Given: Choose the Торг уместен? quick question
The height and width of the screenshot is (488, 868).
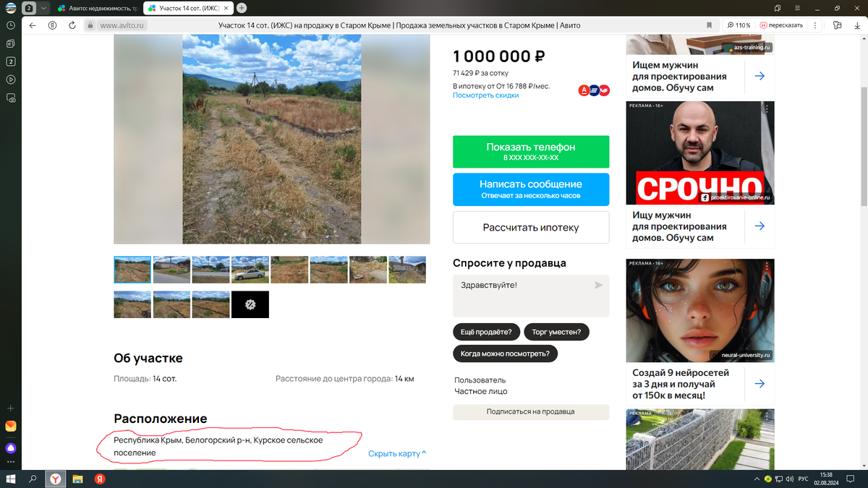Looking at the screenshot, I should 556,332.
